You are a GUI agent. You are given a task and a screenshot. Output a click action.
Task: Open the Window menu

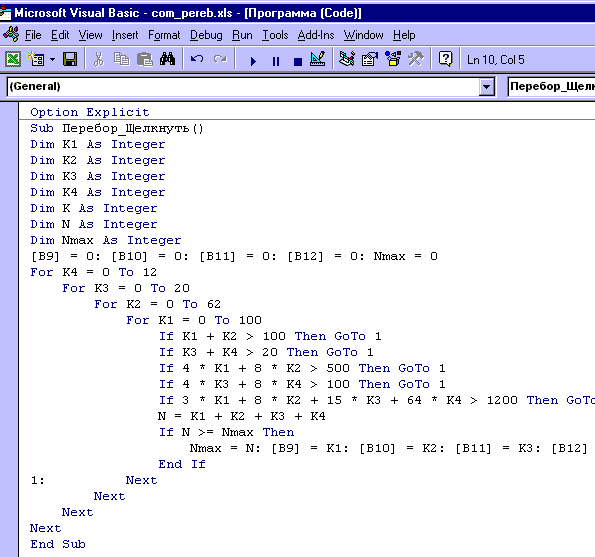[364, 35]
